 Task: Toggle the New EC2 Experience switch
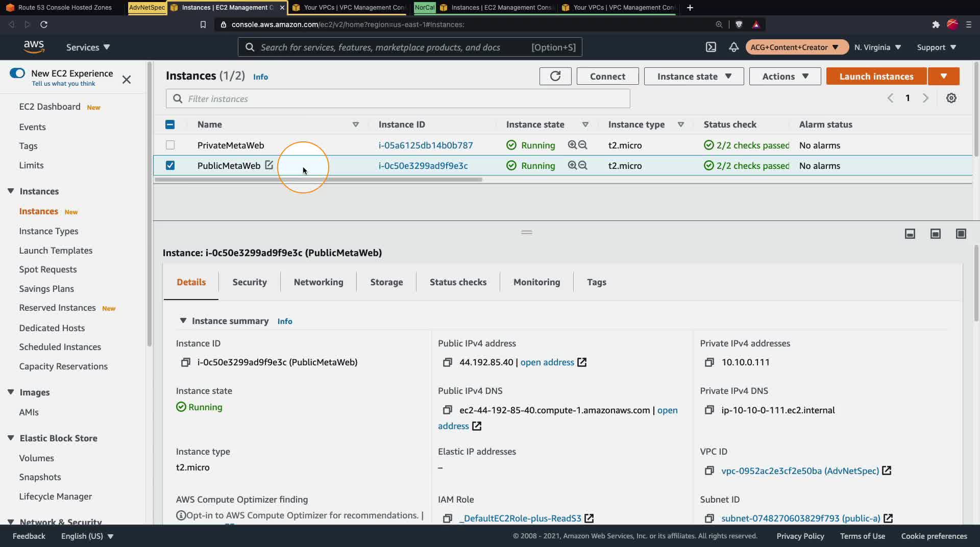click(17, 73)
